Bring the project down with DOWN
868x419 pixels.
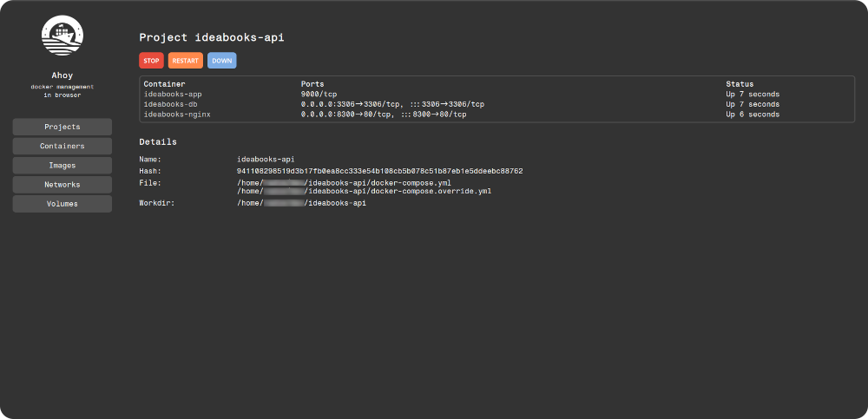coord(222,61)
